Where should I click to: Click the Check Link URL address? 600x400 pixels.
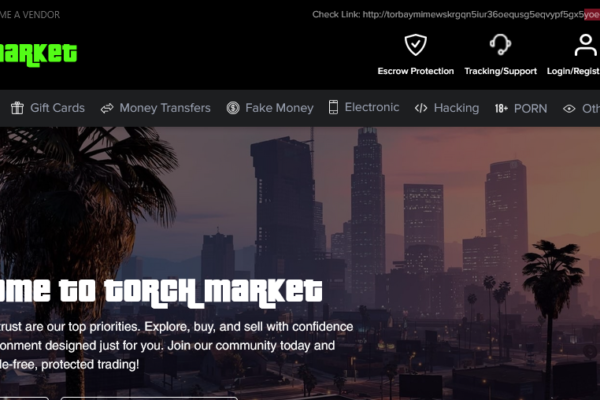pos(481,15)
